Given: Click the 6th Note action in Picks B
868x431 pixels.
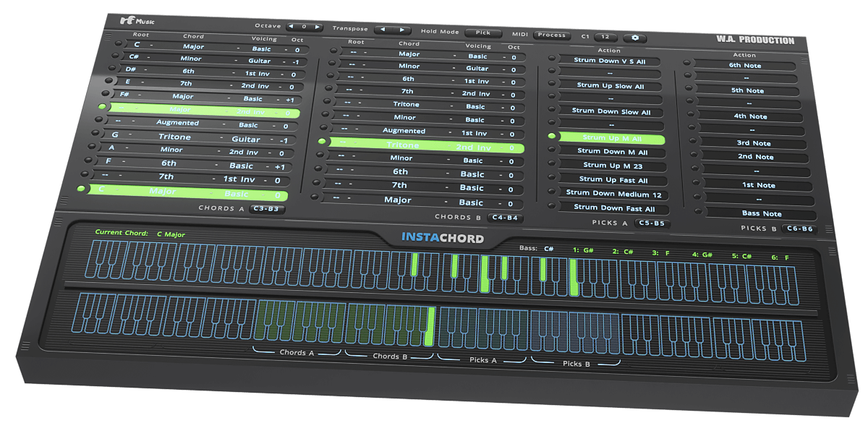Looking at the screenshot, I should (x=745, y=66).
